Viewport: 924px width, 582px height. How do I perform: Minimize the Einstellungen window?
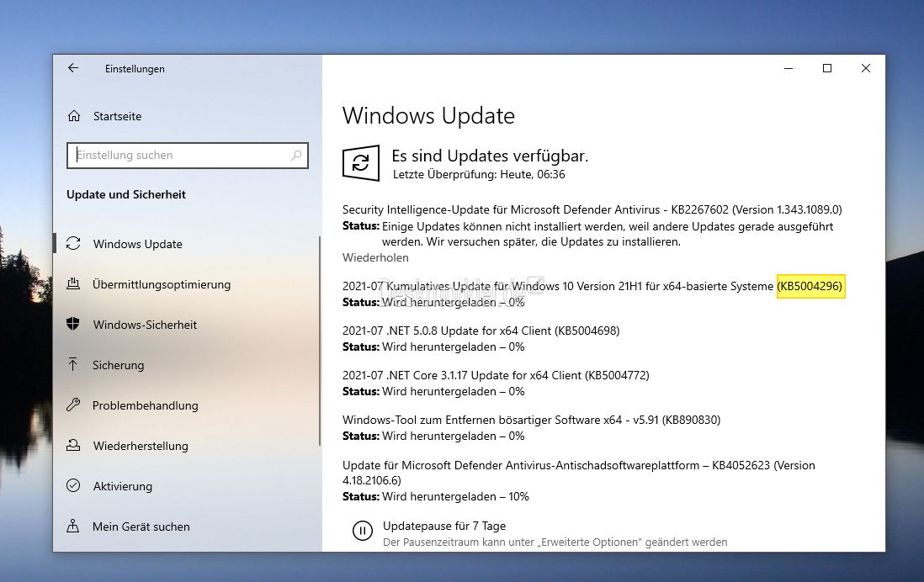(x=789, y=68)
